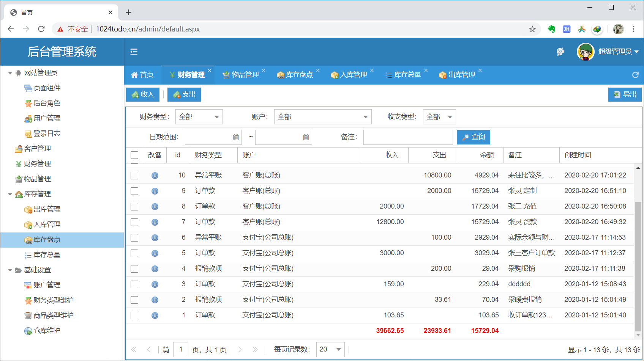This screenshot has height=361, width=644.
Task: Open the 收支类型 dropdown
Action: 439,117
